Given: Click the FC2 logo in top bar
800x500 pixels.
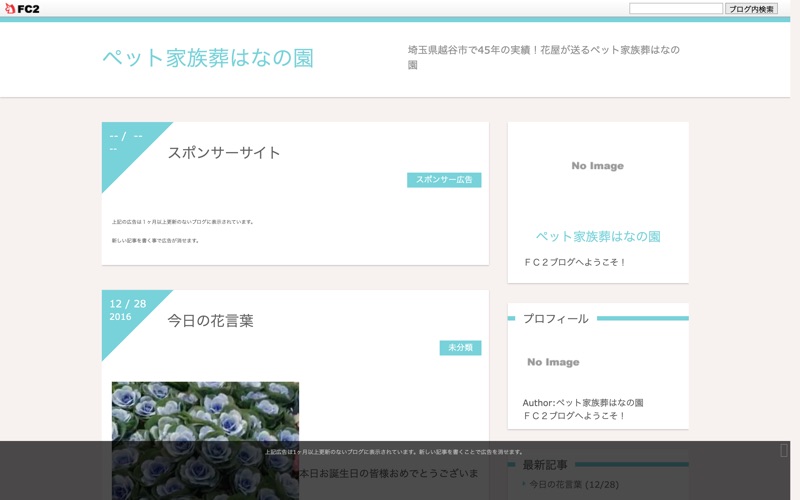Looking at the screenshot, I should point(22,9).
